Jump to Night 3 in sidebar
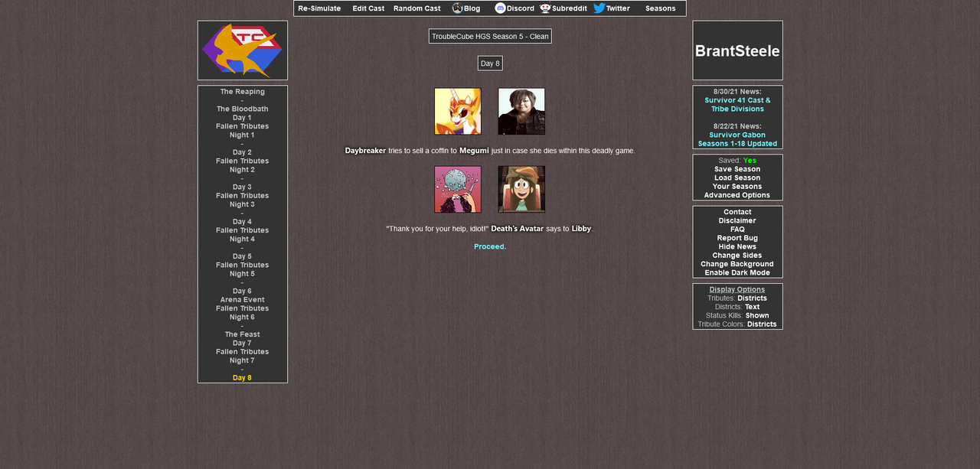980x469 pixels. pos(242,204)
